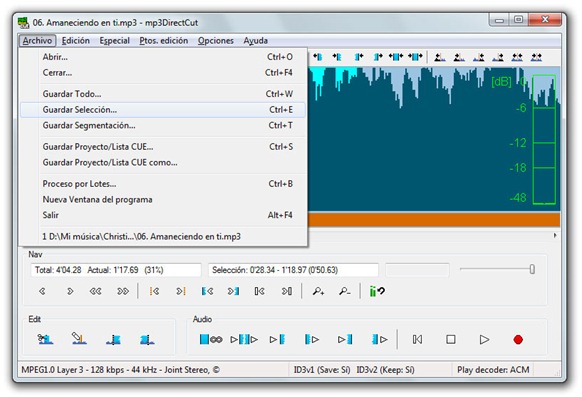Click the rightmost icon in the top toolbar
This screenshot has width=582, height=397.
tap(536, 57)
